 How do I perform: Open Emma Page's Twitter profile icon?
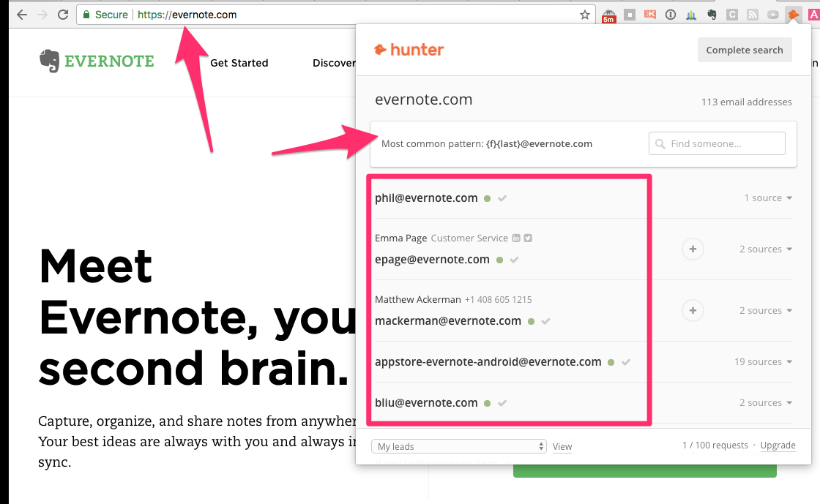[527, 238]
